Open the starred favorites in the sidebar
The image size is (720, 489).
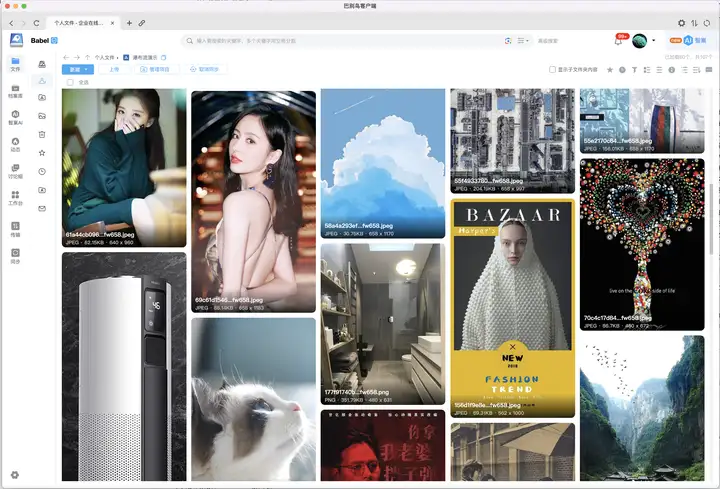[42, 153]
